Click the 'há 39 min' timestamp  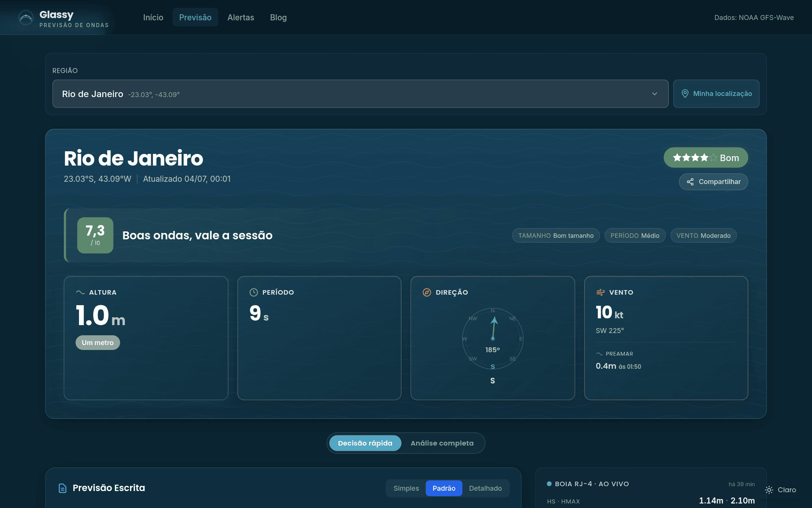[x=742, y=484]
